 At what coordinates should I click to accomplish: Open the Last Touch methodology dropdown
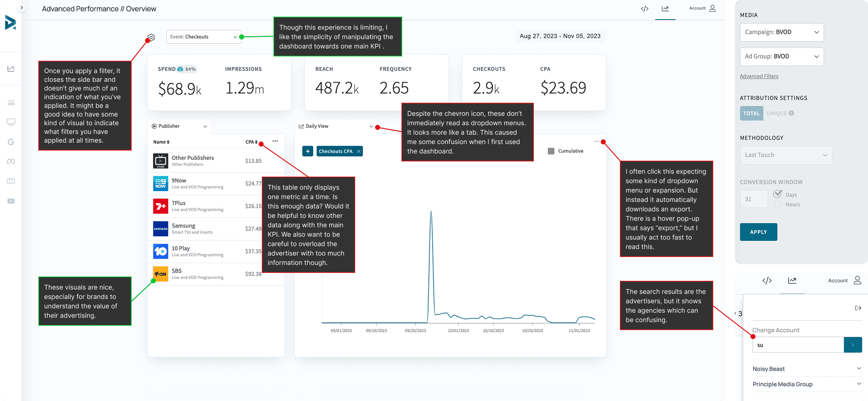pyautogui.click(x=786, y=155)
